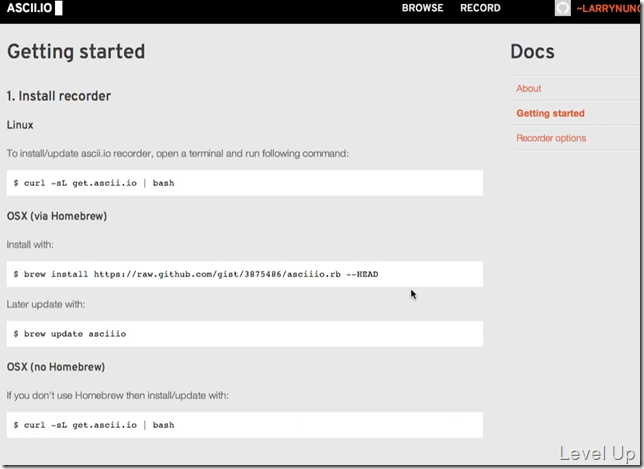This screenshot has width=644, height=469.
Task: Click the 1. Install recorder heading
Action: (59, 96)
